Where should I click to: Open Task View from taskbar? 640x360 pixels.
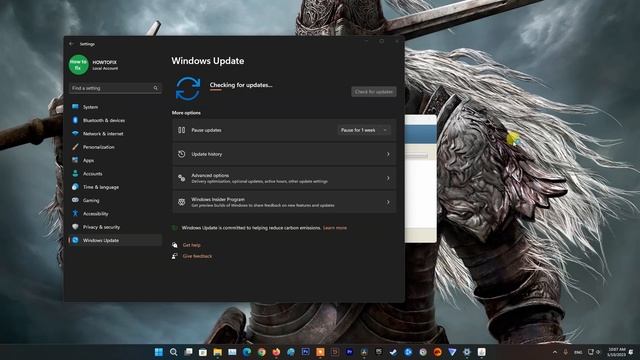188,352
